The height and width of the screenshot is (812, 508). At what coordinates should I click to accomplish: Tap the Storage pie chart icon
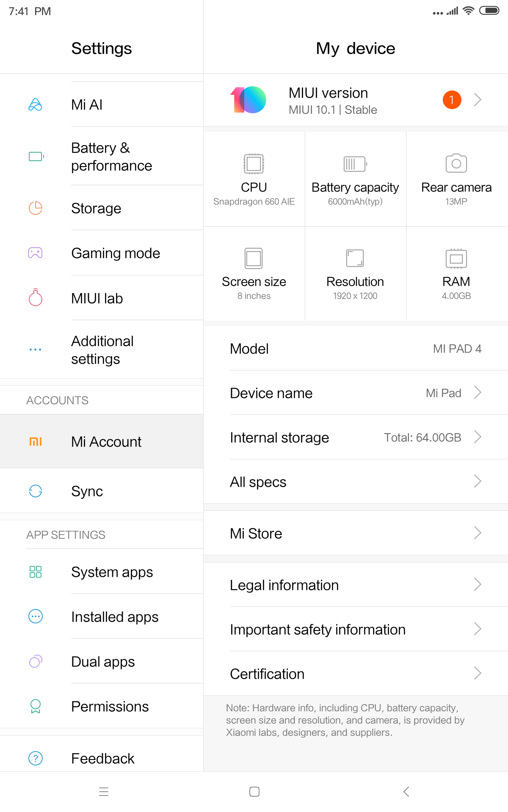(36, 208)
